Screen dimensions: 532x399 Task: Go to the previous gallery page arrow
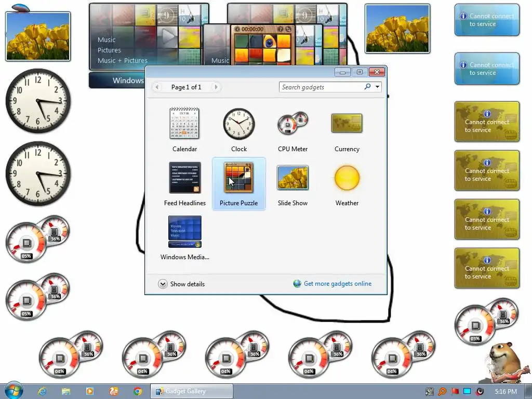157,87
